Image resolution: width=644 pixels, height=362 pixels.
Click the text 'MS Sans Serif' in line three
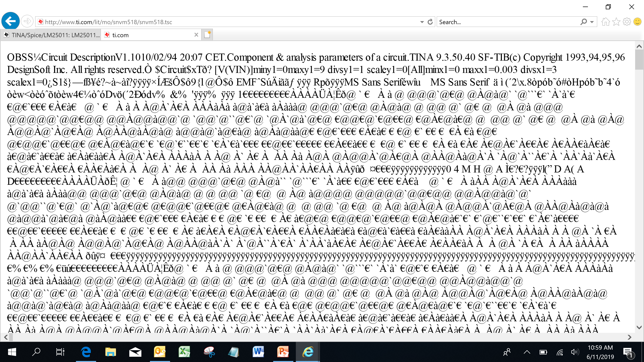click(460, 82)
